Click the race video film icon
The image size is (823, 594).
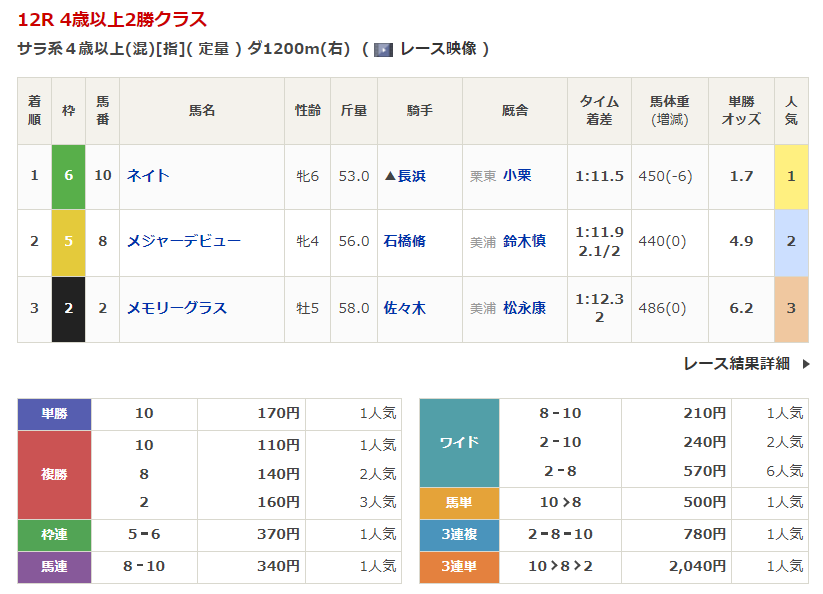click(x=383, y=49)
